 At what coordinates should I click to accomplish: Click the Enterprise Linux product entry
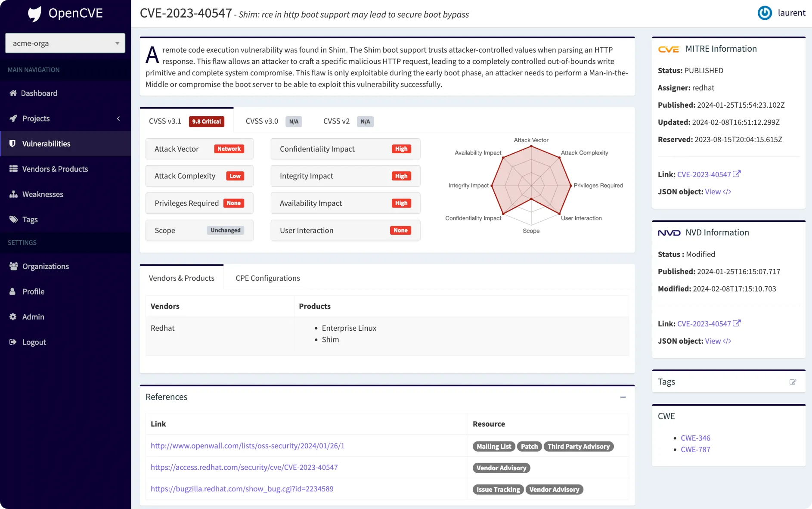click(349, 328)
